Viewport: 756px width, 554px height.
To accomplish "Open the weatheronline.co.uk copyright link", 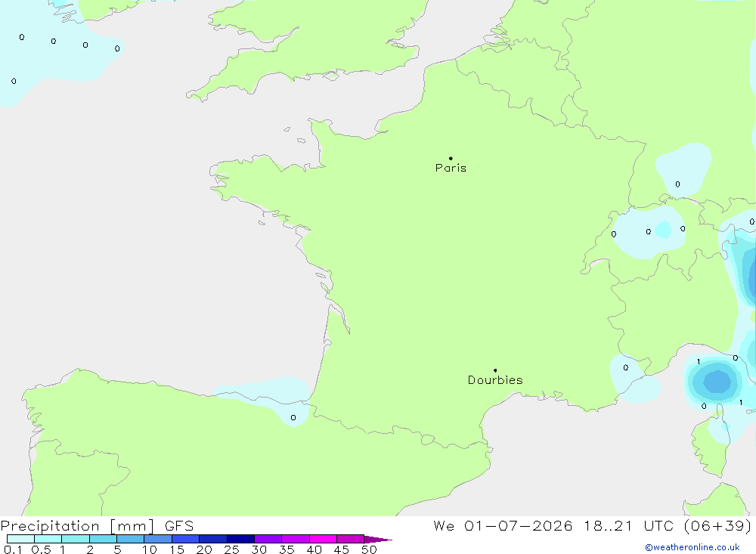I will 692,547.
